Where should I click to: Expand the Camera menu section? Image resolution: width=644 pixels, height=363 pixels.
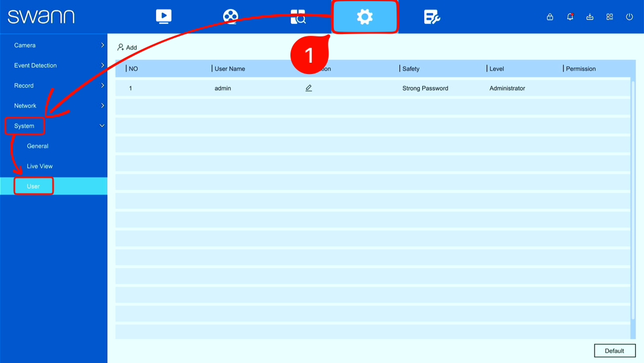click(x=54, y=45)
